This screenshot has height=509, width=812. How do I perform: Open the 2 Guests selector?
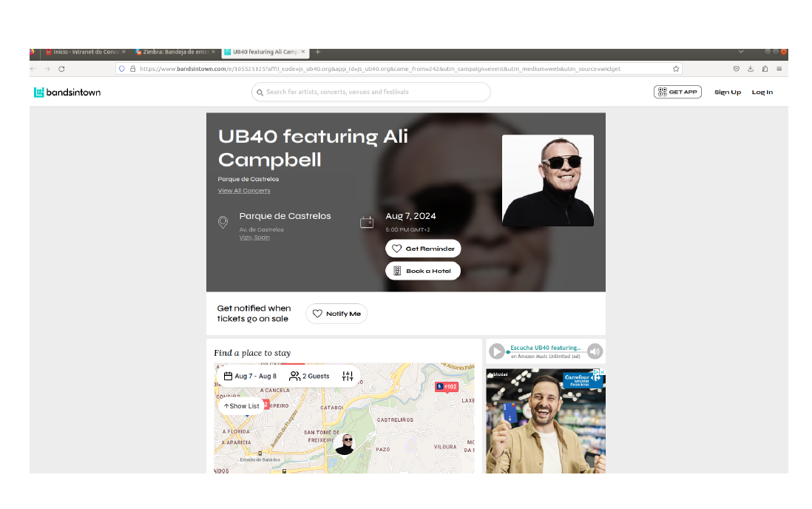click(x=309, y=377)
